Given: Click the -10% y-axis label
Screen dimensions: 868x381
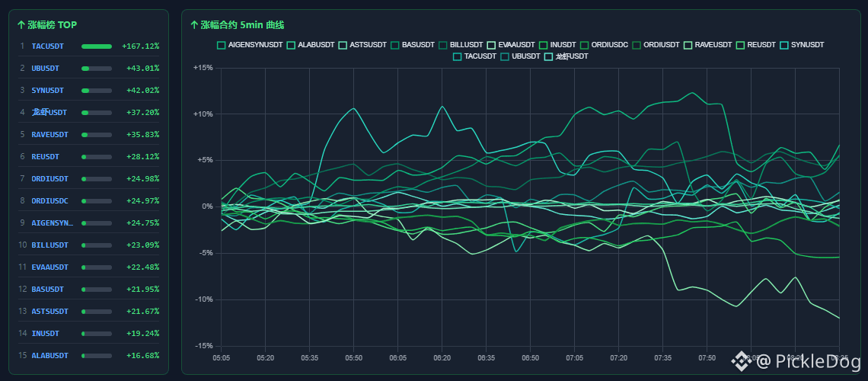Looking at the screenshot, I should (204, 299).
